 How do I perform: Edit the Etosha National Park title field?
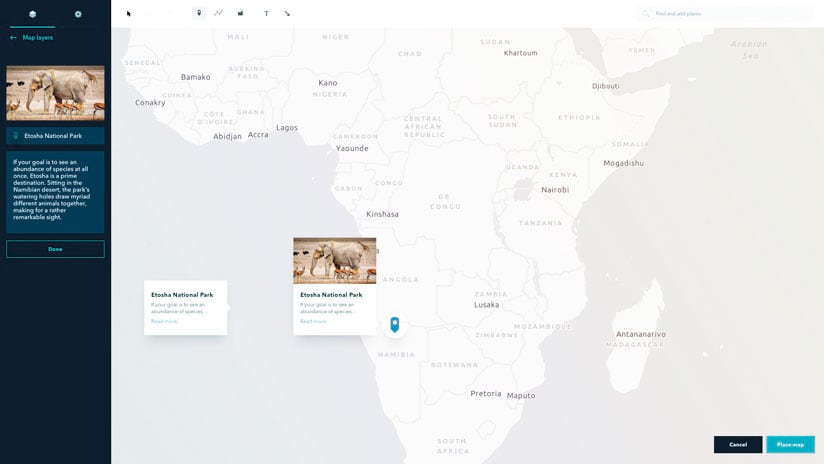click(x=55, y=136)
